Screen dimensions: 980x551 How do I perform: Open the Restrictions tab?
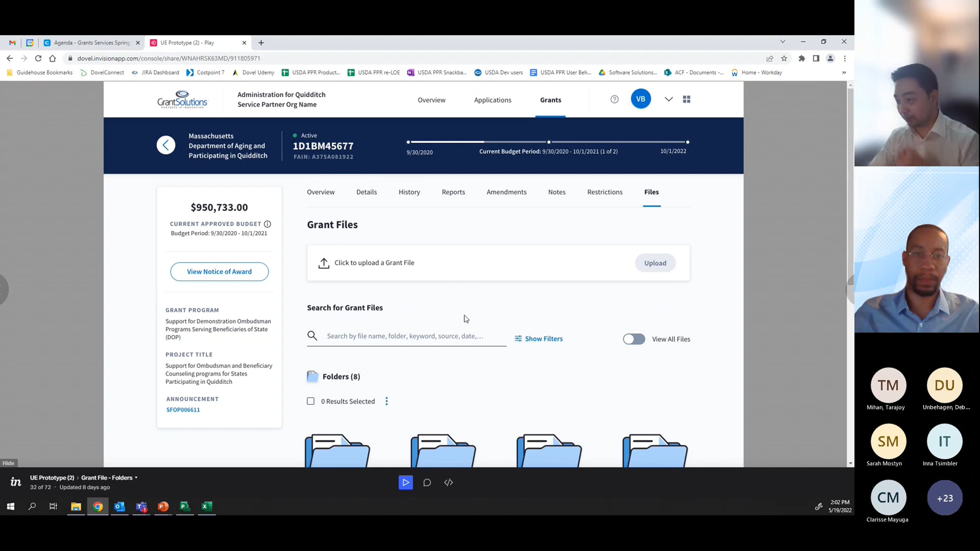(x=605, y=192)
